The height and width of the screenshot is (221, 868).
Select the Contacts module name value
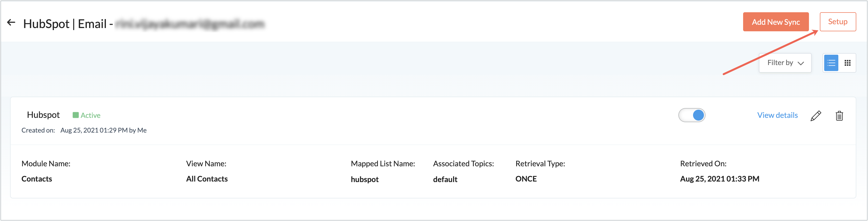[x=37, y=179]
